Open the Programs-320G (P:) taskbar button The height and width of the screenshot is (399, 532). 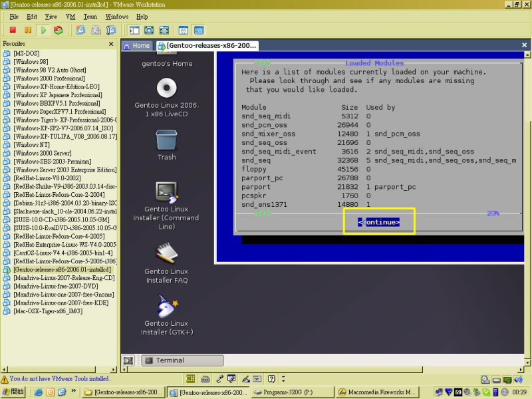coord(293,392)
